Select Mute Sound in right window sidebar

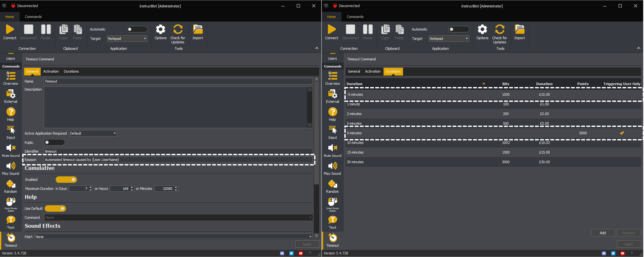[332, 150]
